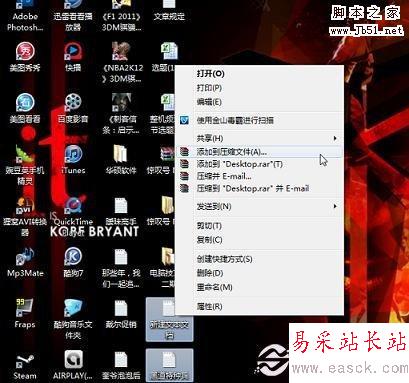Select the 戴尔促销 text file icon
The height and width of the screenshot is (383, 409).
[121, 308]
